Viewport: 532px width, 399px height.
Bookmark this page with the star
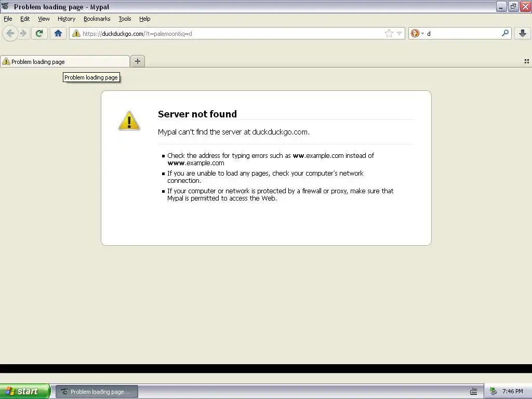point(389,33)
